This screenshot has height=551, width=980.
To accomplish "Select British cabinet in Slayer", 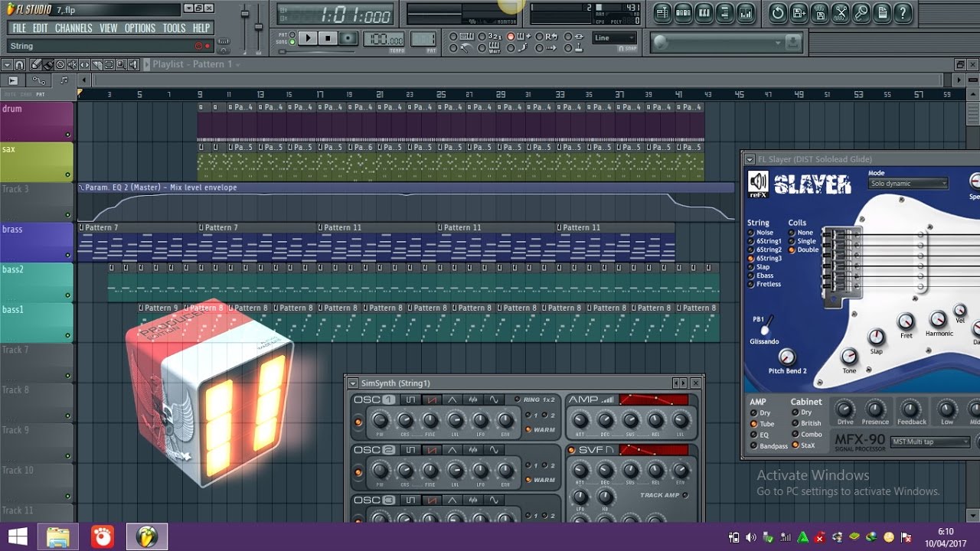I will pos(796,423).
